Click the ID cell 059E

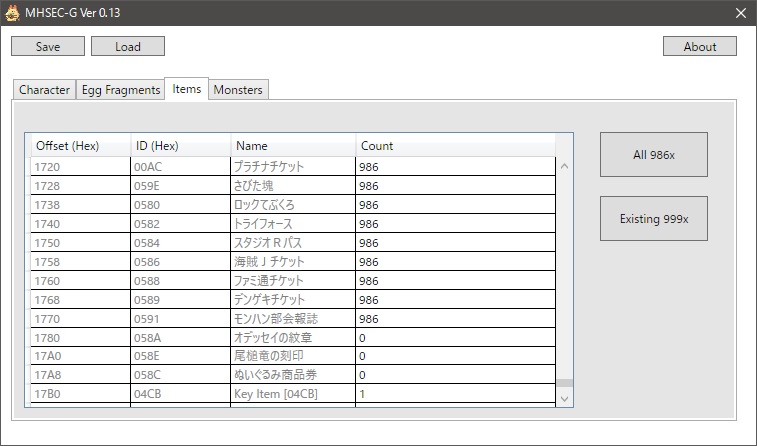coord(181,185)
